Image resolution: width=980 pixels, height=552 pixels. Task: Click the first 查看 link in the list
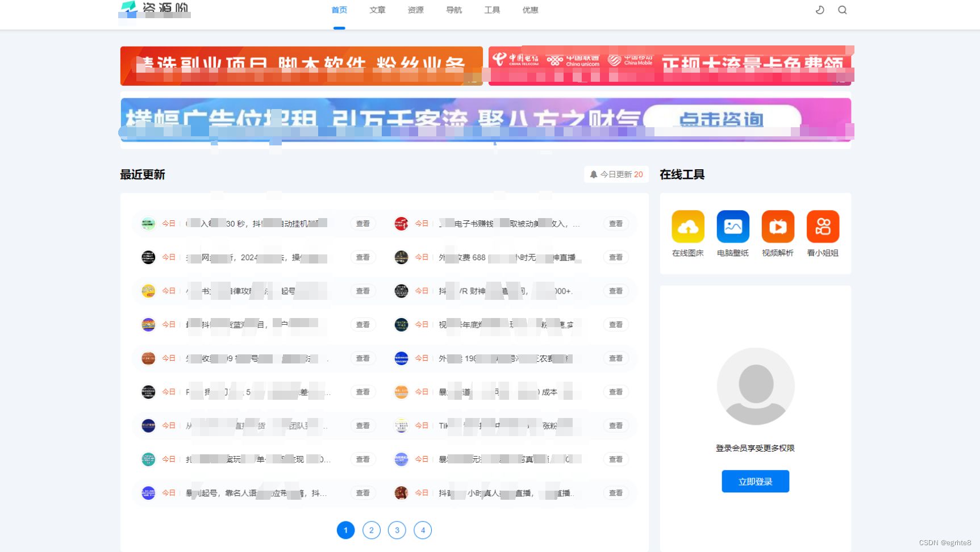click(x=362, y=223)
